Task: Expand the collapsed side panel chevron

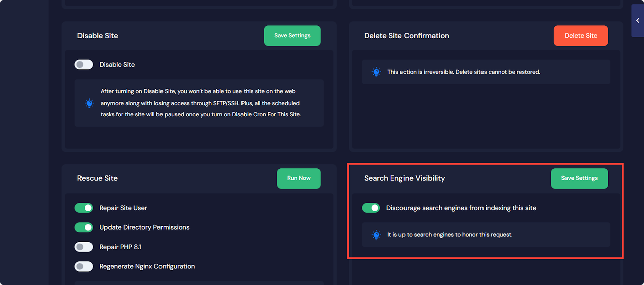Action: [637, 21]
